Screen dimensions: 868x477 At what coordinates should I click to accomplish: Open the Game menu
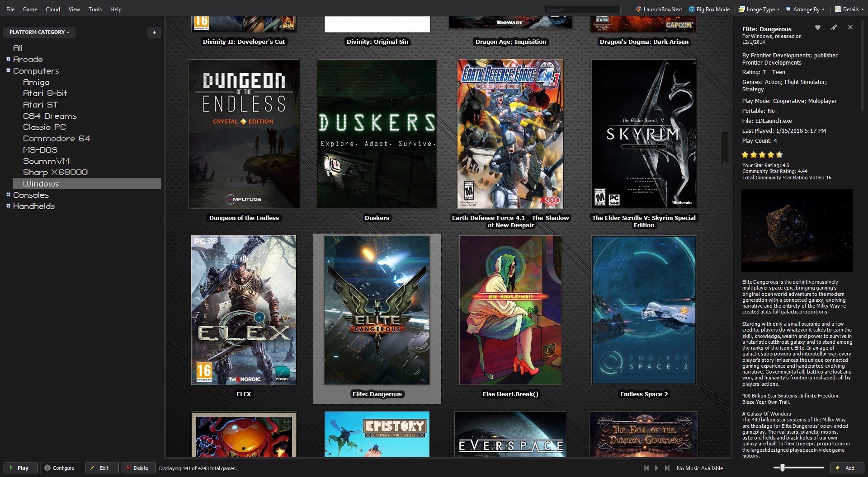click(x=30, y=9)
